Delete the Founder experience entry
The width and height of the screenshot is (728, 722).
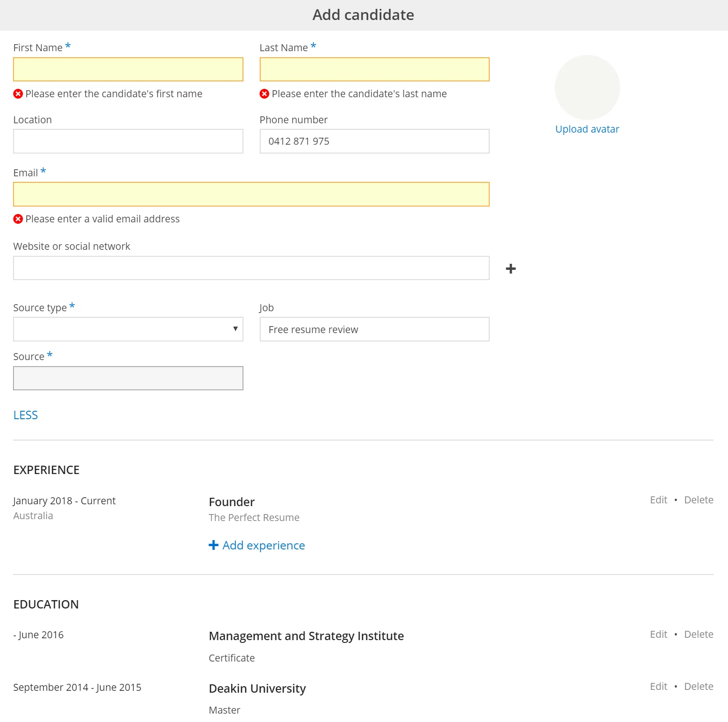coord(698,500)
